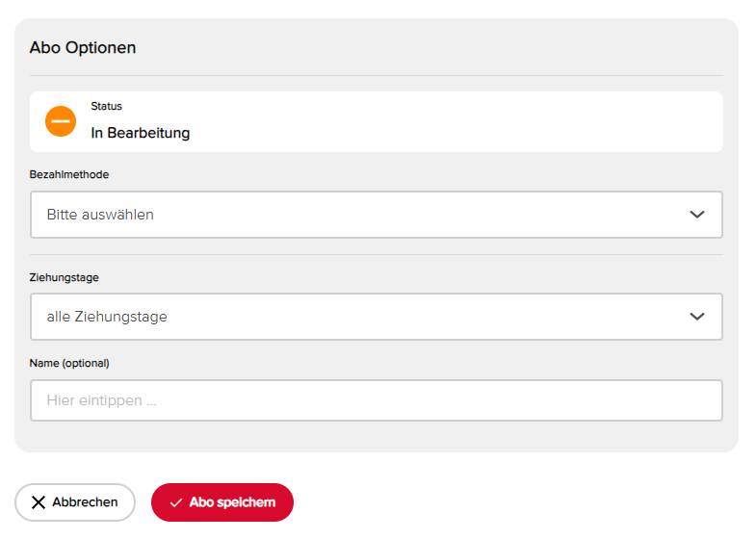Image resolution: width=756 pixels, height=539 pixels.
Task: Click the checkmark icon on Abo speichern
Action: click(176, 502)
